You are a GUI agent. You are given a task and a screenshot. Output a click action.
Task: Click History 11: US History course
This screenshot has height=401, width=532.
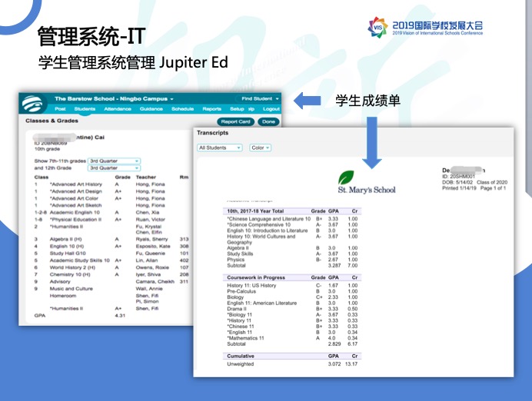pyautogui.click(x=251, y=286)
